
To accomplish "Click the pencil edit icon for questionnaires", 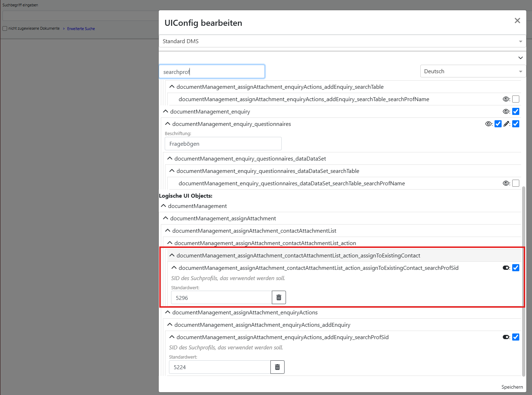I will 507,124.
